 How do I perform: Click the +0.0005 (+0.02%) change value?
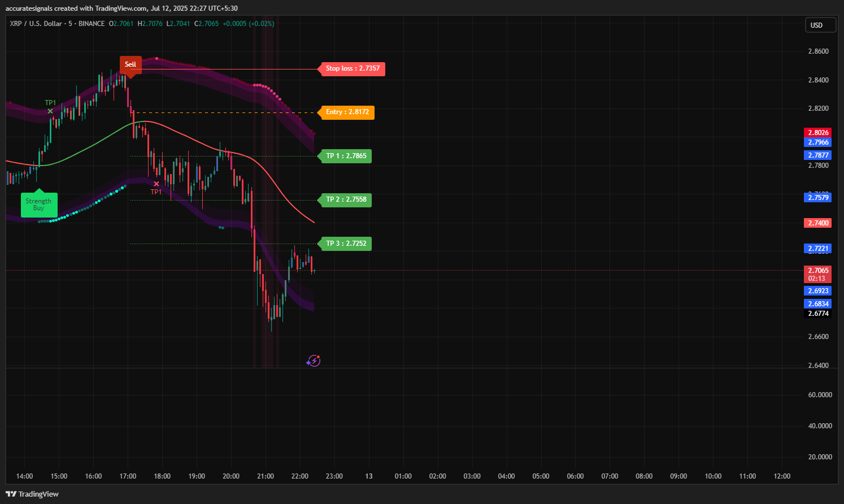click(x=249, y=24)
